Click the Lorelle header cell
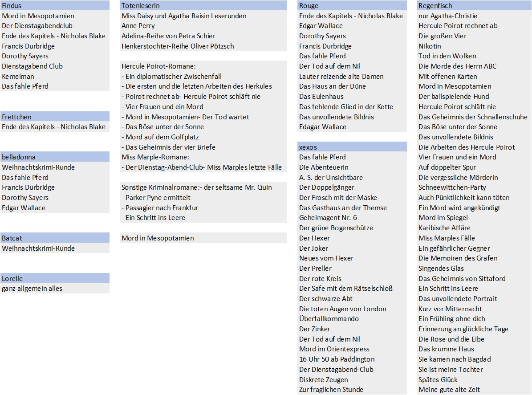532x395 pixels. [x=55, y=278]
